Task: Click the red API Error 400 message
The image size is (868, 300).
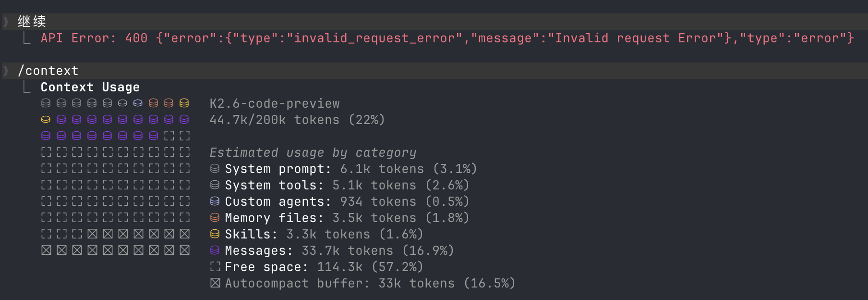Action: [447, 38]
